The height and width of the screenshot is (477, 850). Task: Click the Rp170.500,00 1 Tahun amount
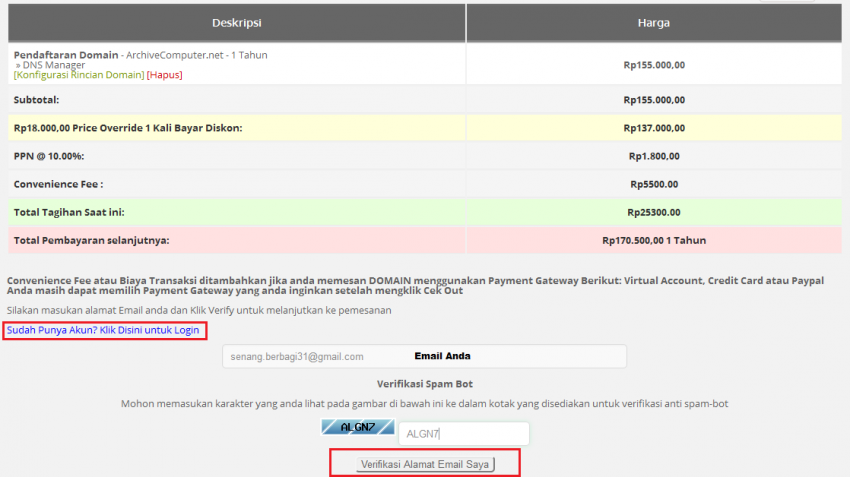point(653,241)
